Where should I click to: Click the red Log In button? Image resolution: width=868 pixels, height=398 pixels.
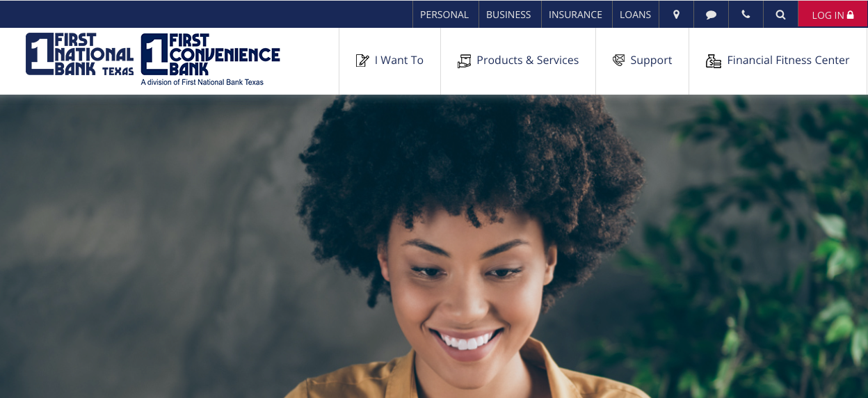click(833, 15)
